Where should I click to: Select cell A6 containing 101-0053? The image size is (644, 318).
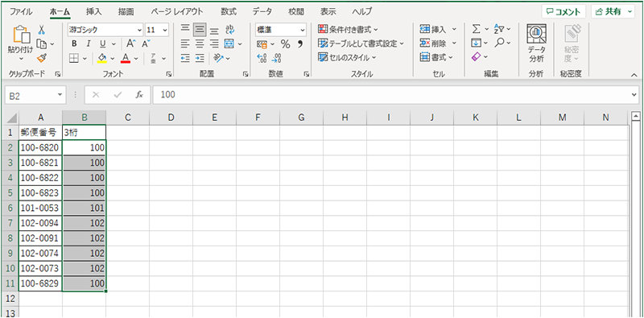pyautogui.click(x=40, y=208)
